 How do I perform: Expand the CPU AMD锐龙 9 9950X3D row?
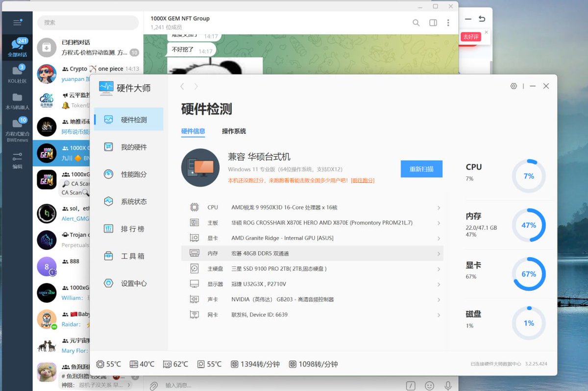(312, 207)
